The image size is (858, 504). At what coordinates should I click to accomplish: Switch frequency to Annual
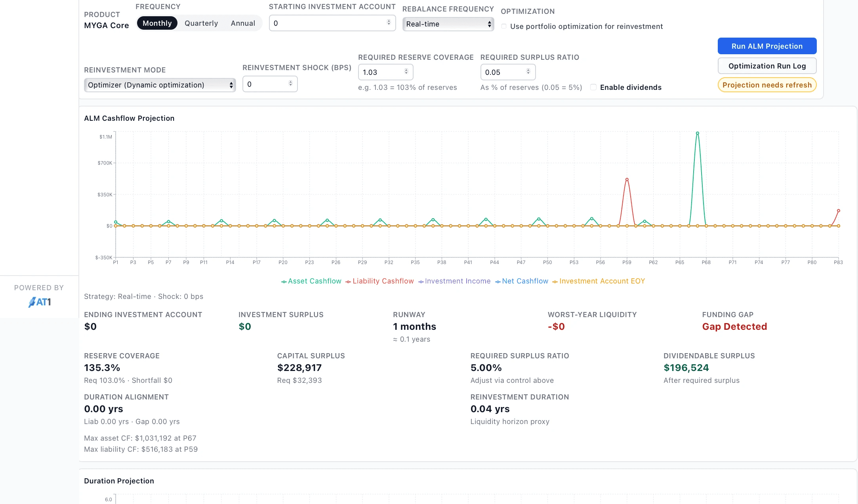[x=243, y=23]
